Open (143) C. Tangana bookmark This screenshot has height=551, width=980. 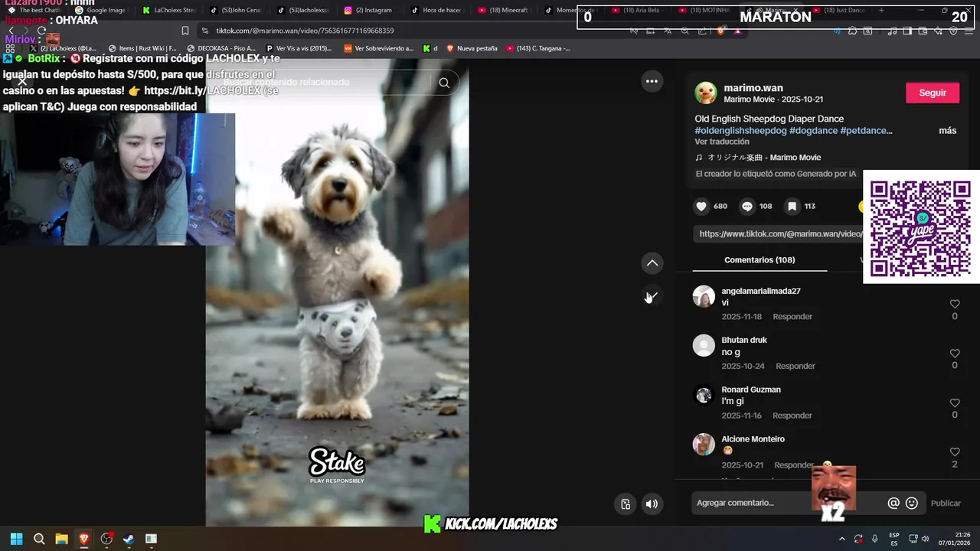click(x=538, y=48)
